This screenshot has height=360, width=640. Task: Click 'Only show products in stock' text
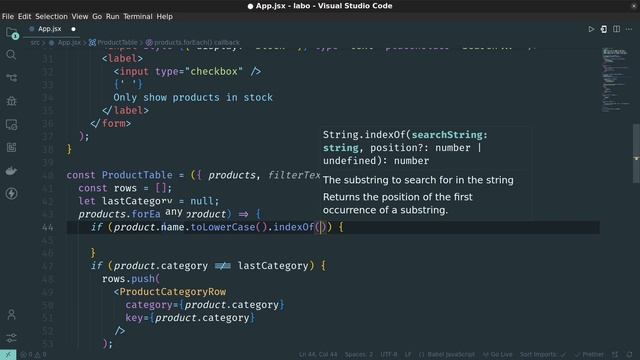coord(193,98)
